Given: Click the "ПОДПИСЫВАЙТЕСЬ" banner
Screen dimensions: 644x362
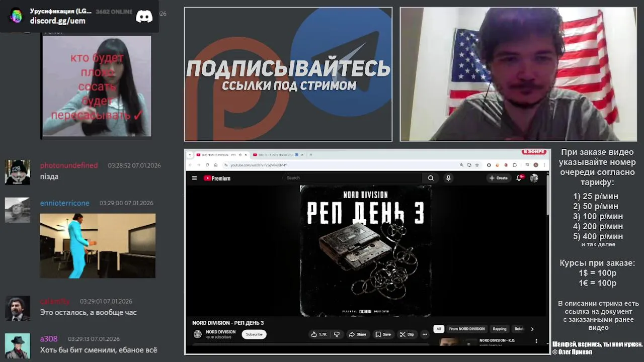Looking at the screenshot, I should click(288, 69).
